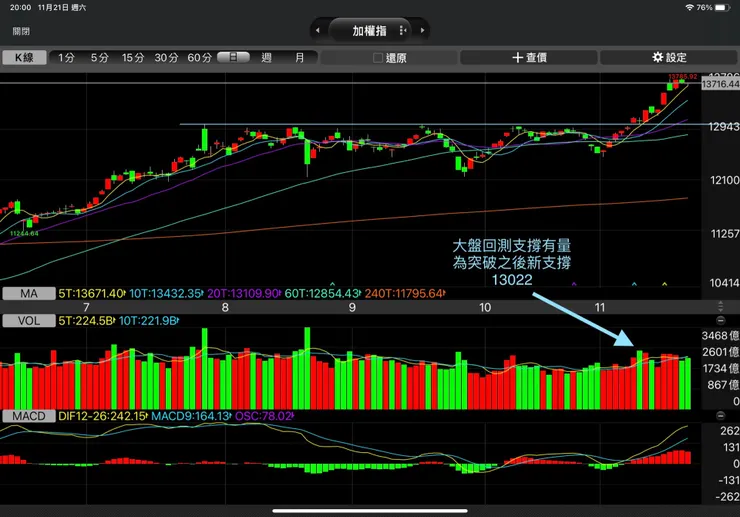Select the 月 monthly timeframe

(300, 58)
